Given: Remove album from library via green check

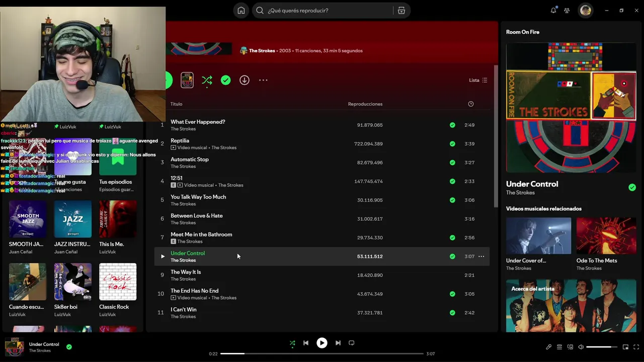Looking at the screenshot, I should [x=226, y=80].
